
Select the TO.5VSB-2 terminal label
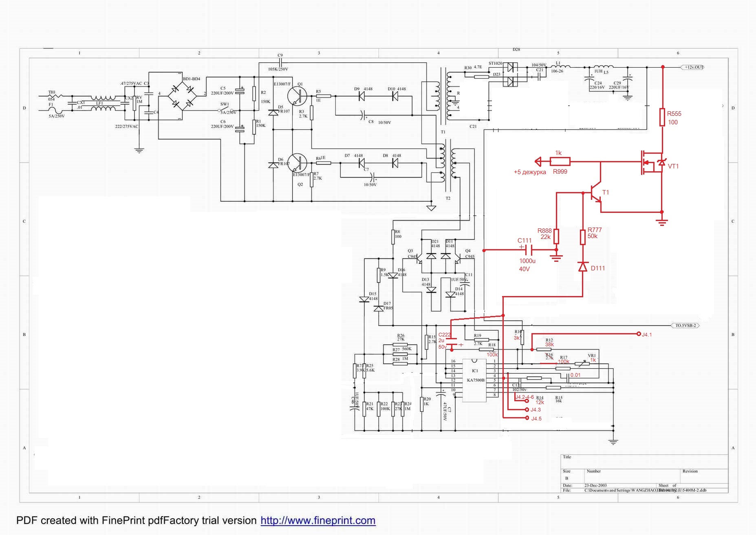pos(685,325)
